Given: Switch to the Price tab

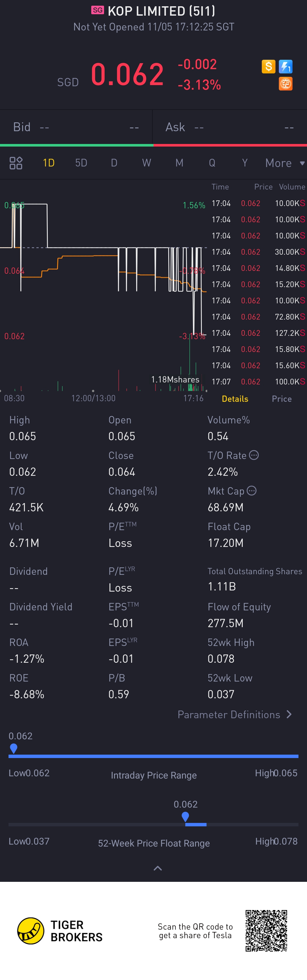Looking at the screenshot, I should pyautogui.click(x=281, y=399).
